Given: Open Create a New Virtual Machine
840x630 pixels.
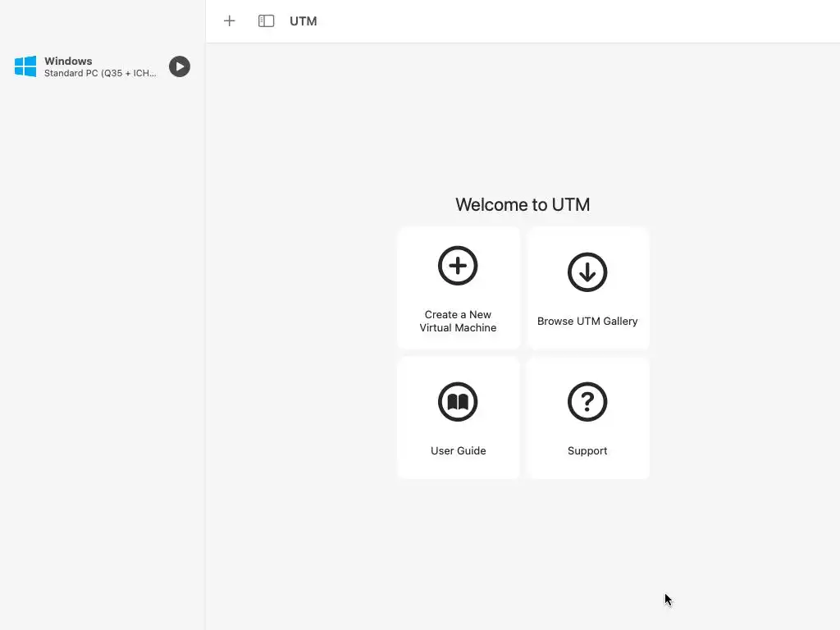Looking at the screenshot, I should pos(458,288).
